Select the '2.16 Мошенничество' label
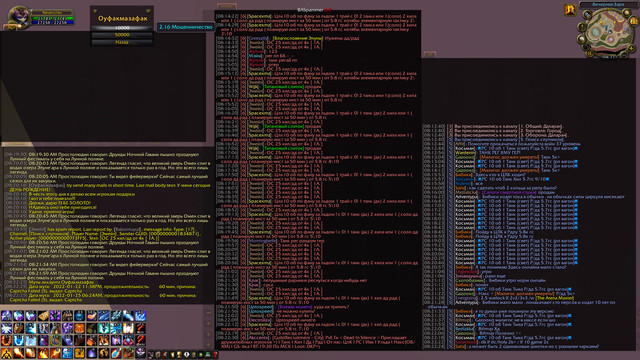The height and width of the screenshot is (360, 640). pyautogui.click(x=186, y=27)
